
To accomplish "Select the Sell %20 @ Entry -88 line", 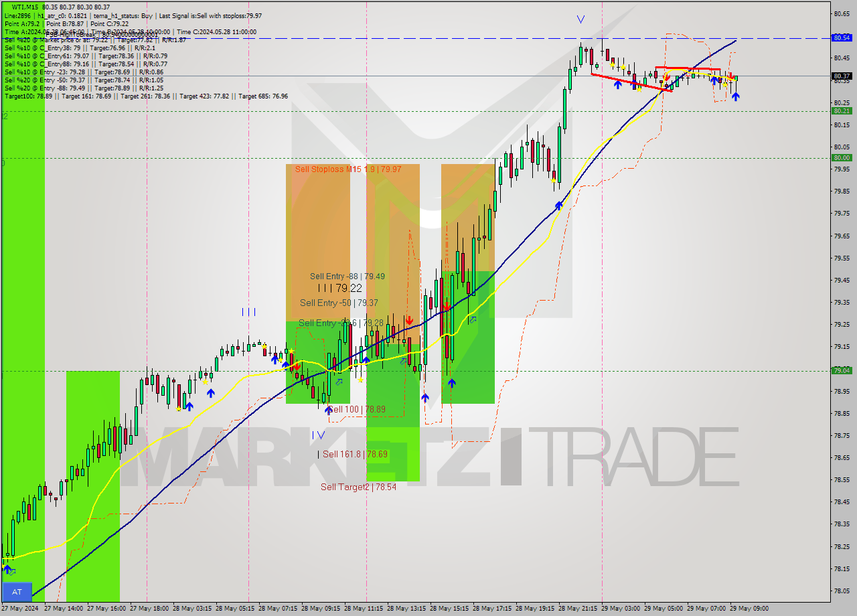I will [84, 88].
